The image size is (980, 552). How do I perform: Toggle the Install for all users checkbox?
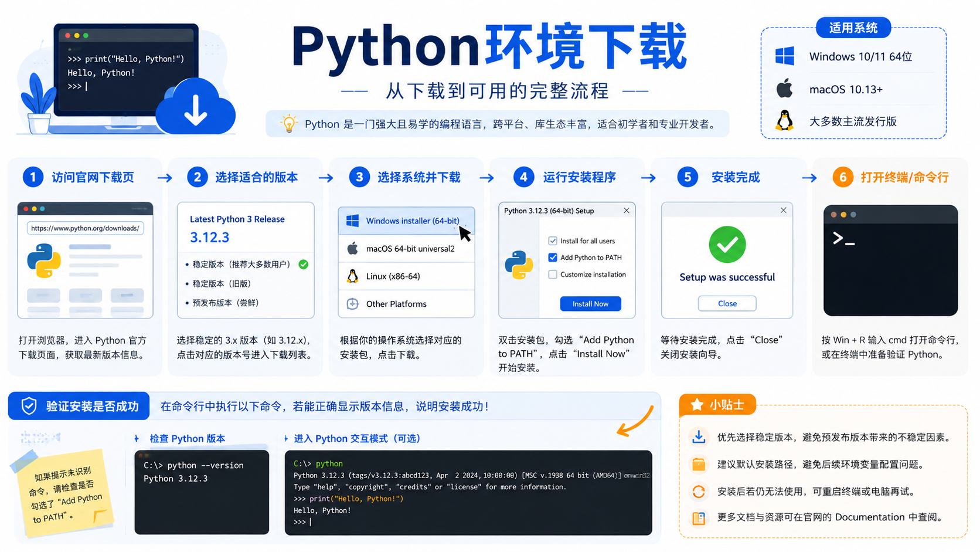(553, 241)
